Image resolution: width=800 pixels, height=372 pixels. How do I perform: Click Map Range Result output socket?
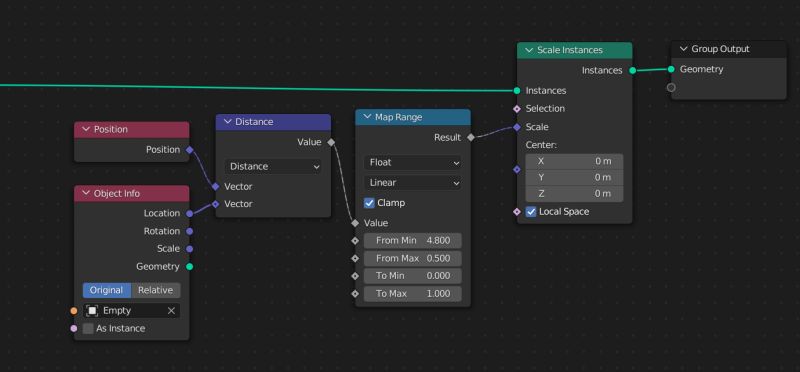[470, 137]
